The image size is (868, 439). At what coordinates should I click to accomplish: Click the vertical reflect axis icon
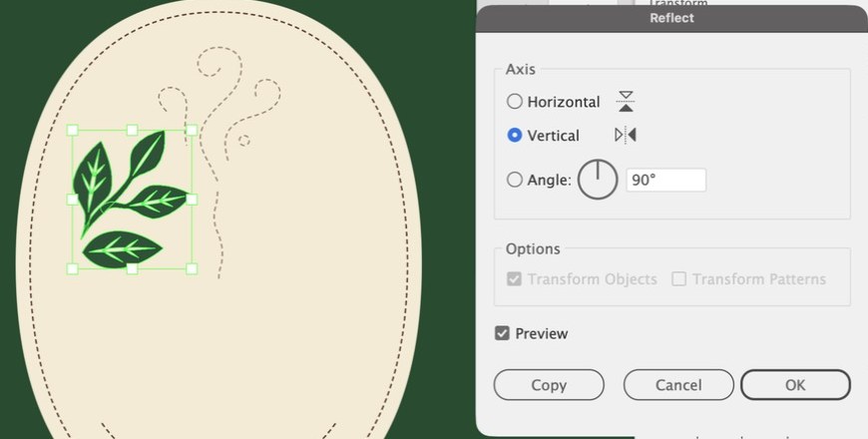(x=626, y=135)
